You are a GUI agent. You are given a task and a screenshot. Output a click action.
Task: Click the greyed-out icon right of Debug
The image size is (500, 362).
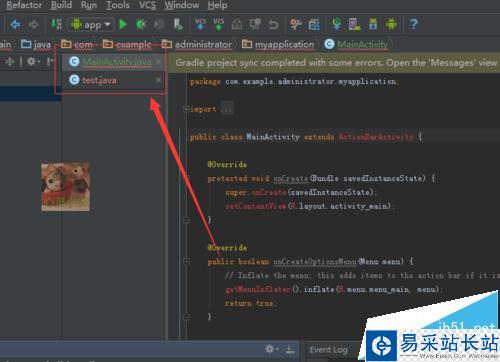pyautogui.click(x=160, y=24)
